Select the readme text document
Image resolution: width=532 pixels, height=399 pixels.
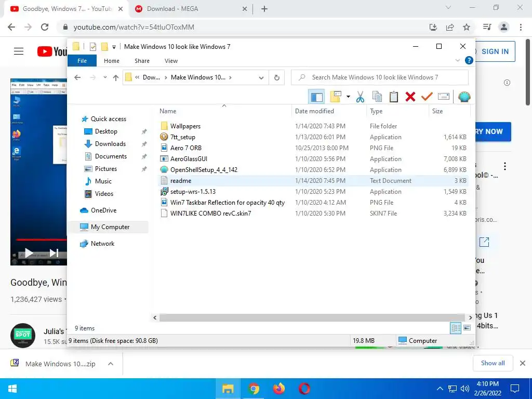point(181,181)
